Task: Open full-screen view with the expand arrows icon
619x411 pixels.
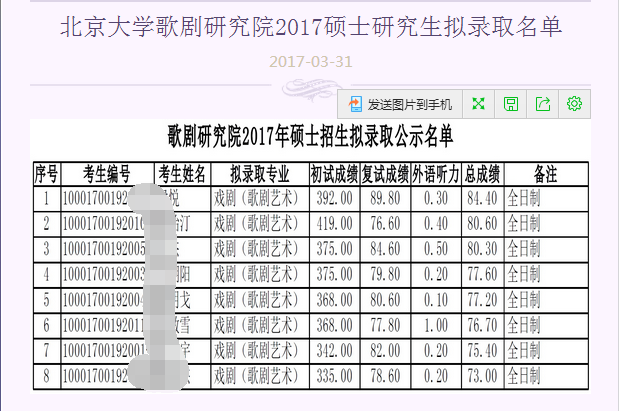Action: (478, 104)
